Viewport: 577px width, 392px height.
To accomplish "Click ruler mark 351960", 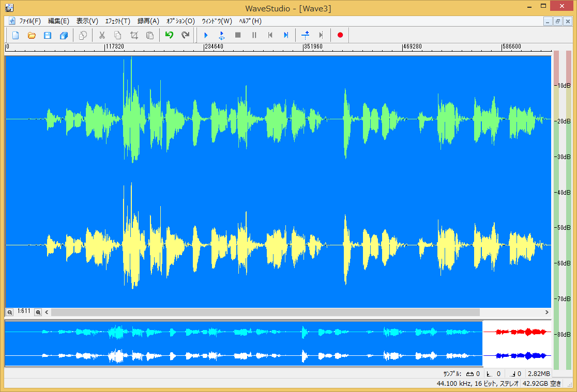I will pyautogui.click(x=313, y=46).
